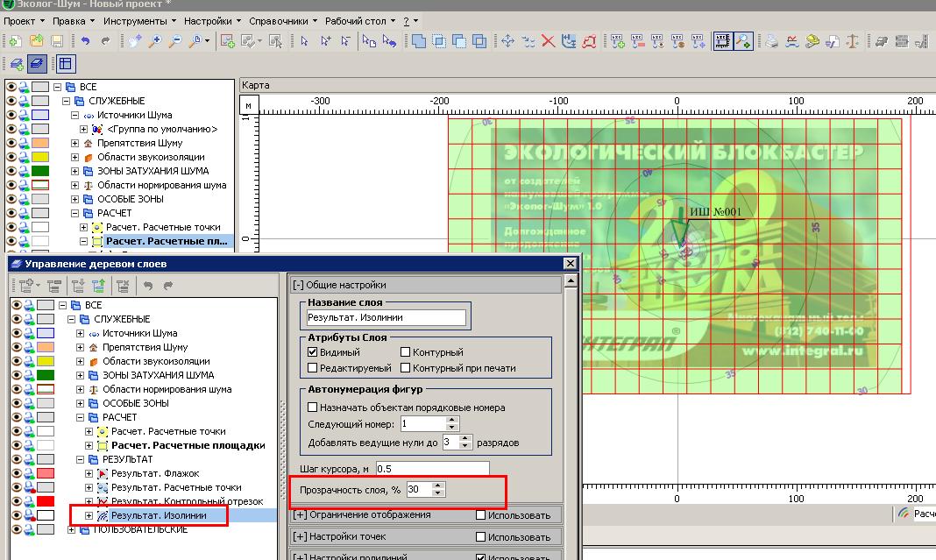
Task: Expand Результат. Изолинии node in dialog tree
Action: (89, 515)
